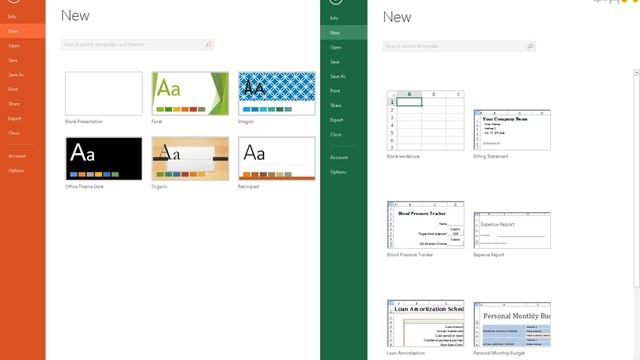The width and height of the screenshot is (640, 360).
Task: Click the Blank workbook caption
Action: 403,156
